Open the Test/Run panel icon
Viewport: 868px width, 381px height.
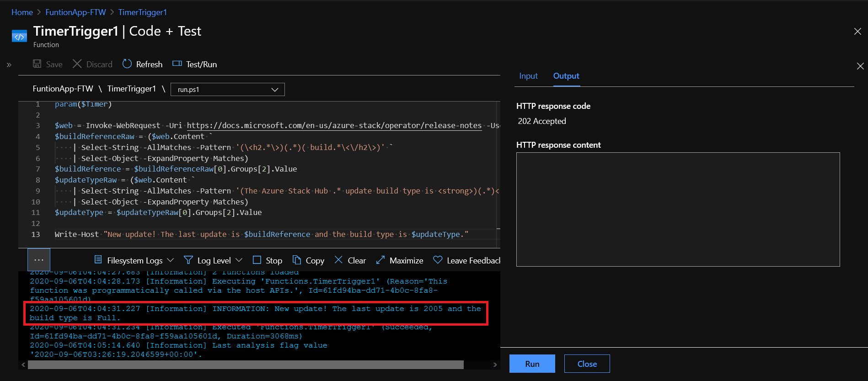[x=177, y=64]
